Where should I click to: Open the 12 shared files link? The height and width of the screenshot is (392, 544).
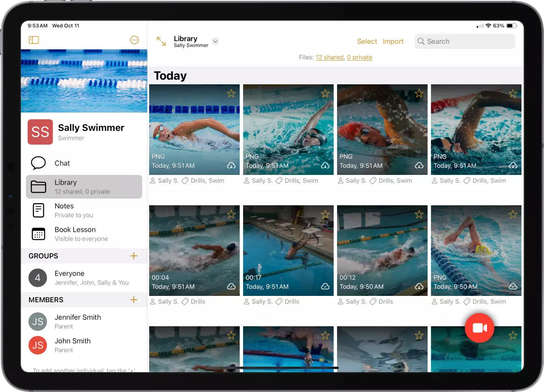(330, 57)
